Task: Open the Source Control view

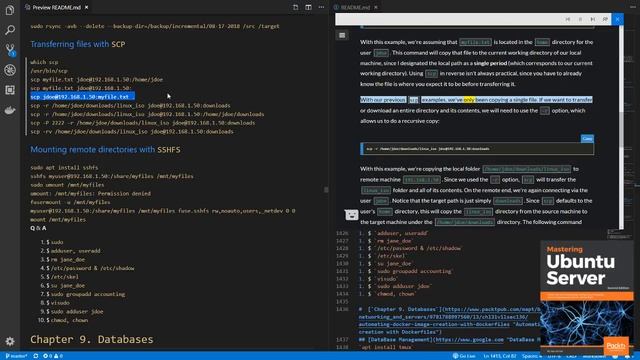Action: pos(10,50)
